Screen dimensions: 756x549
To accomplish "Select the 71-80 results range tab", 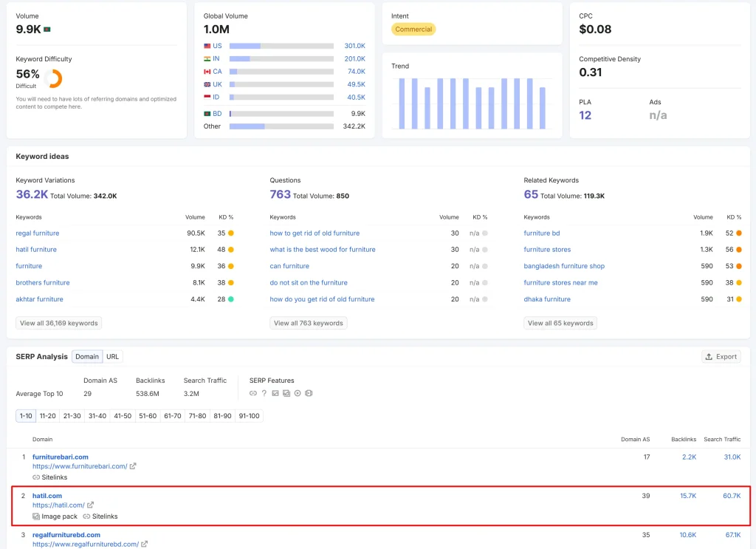I will (x=198, y=416).
